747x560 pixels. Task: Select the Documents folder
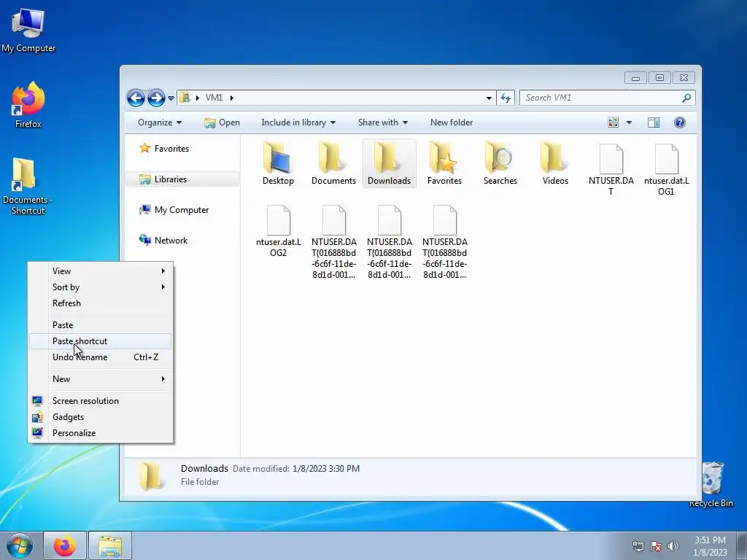click(333, 163)
